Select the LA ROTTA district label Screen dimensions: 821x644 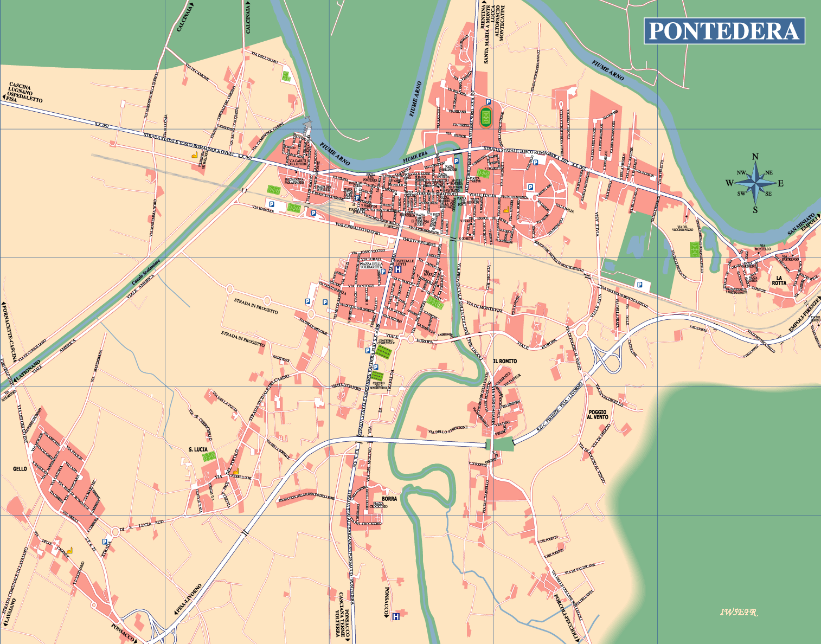[779, 280]
